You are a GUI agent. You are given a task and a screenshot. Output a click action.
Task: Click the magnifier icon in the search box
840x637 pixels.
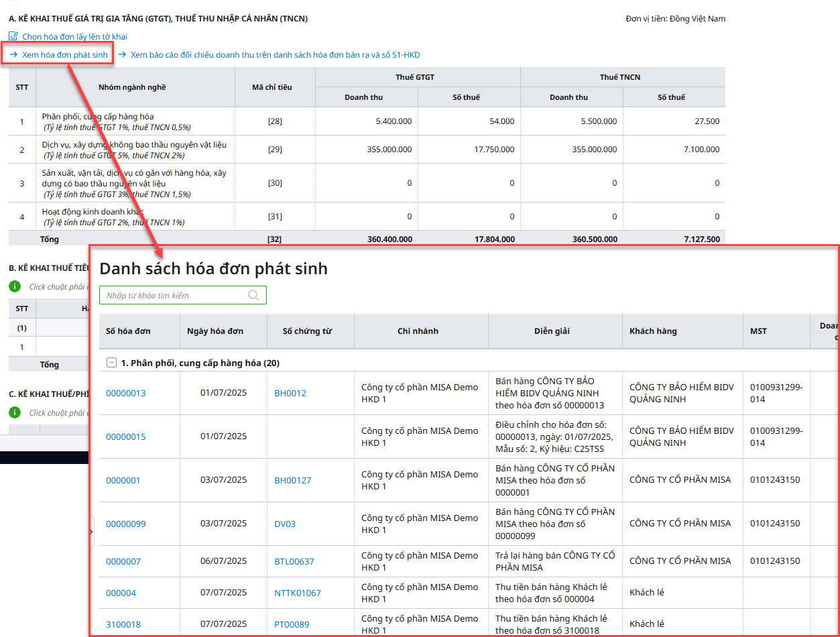[253, 295]
